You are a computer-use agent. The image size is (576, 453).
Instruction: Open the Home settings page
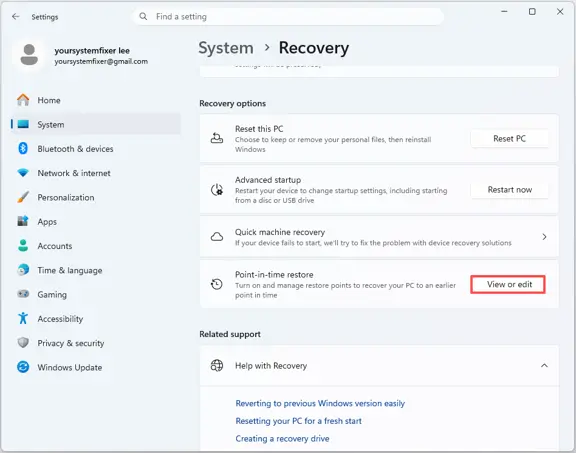96,100
